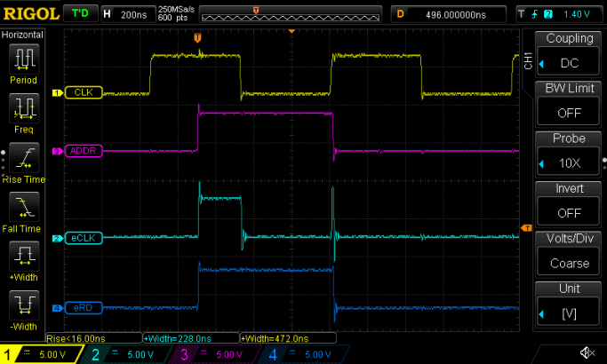Image resolution: width=607 pixels, height=364 pixels.
Task: Select the +Width measurement icon
Action: (x=24, y=256)
